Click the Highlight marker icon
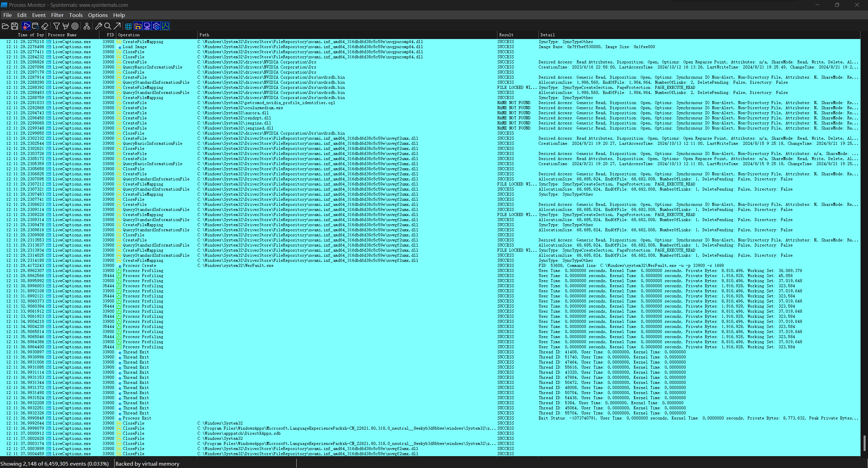This screenshot has width=868, height=468. [66, 26]
